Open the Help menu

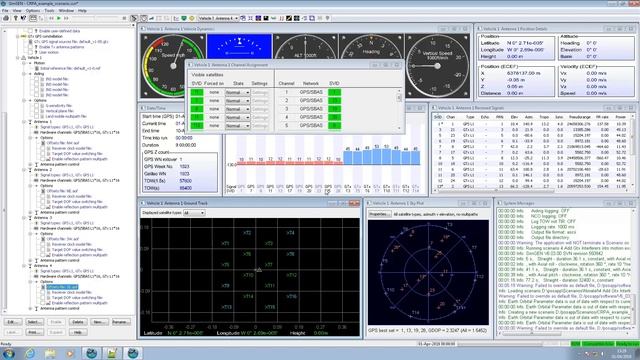point(82,11)
